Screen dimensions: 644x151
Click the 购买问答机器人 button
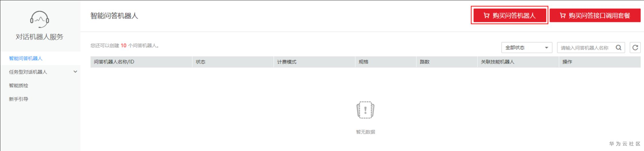pos(510,15)
